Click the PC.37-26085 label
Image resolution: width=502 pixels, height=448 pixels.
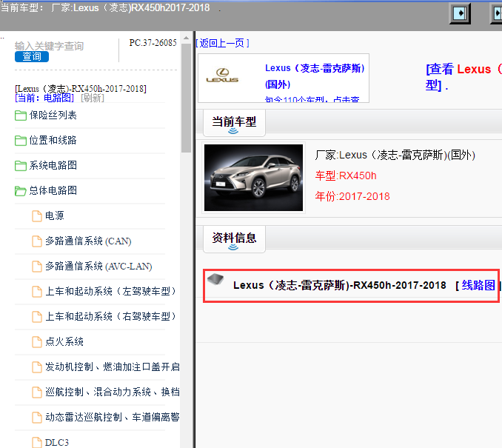click(153, 43)
